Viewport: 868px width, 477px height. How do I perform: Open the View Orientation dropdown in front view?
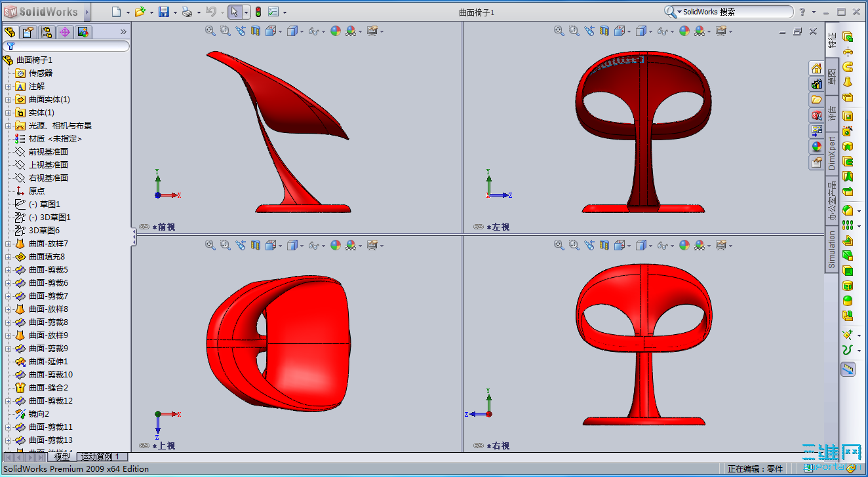coord(280,31)
